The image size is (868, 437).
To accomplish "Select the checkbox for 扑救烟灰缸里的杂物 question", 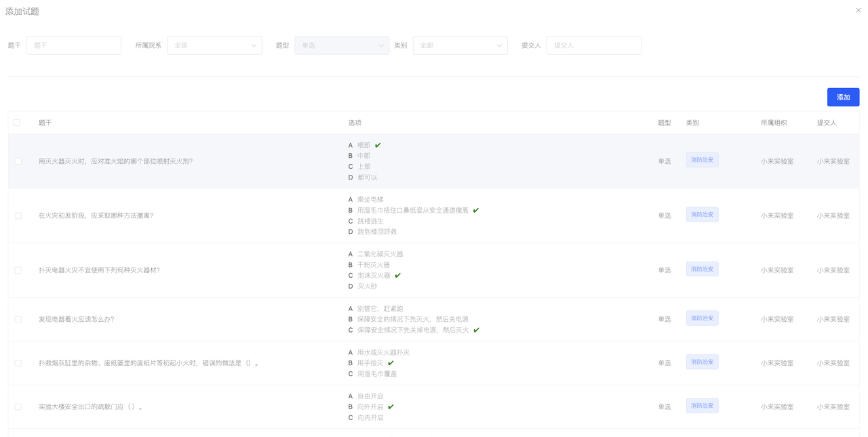I will click(x=18, y=363).
